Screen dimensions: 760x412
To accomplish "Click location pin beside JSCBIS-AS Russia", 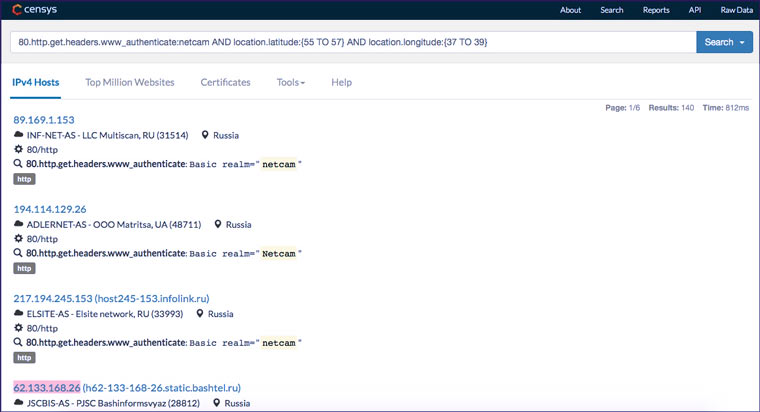I will [x=217, y=402].
